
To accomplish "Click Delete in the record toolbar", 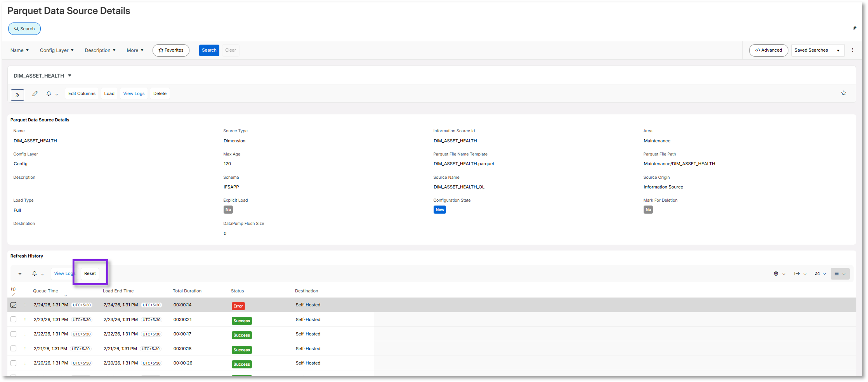I will pyautogui.click(x=160, y=94).
